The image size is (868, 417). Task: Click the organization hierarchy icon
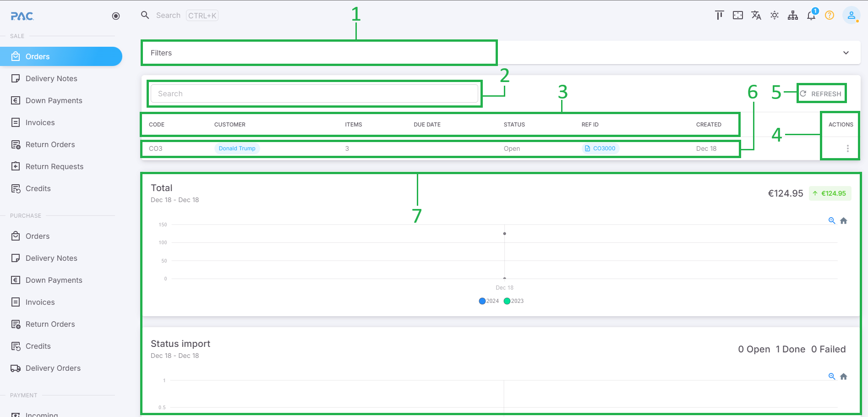(793, 16)
